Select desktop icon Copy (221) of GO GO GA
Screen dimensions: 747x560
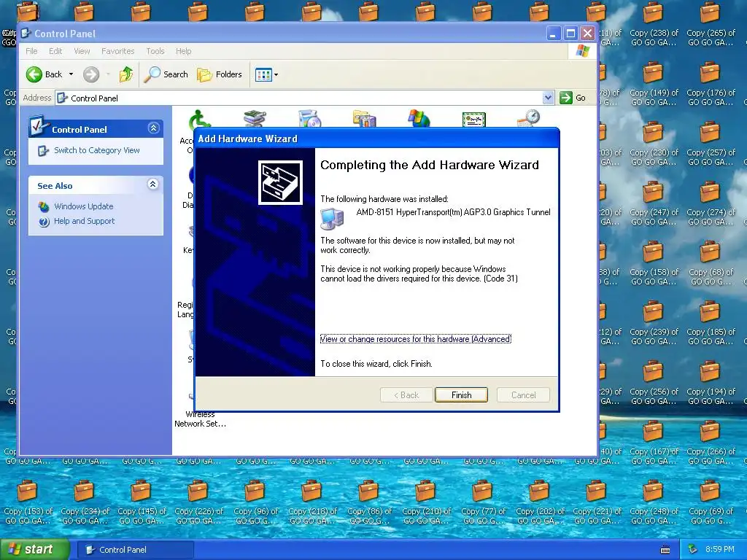[x=597, y=502]
